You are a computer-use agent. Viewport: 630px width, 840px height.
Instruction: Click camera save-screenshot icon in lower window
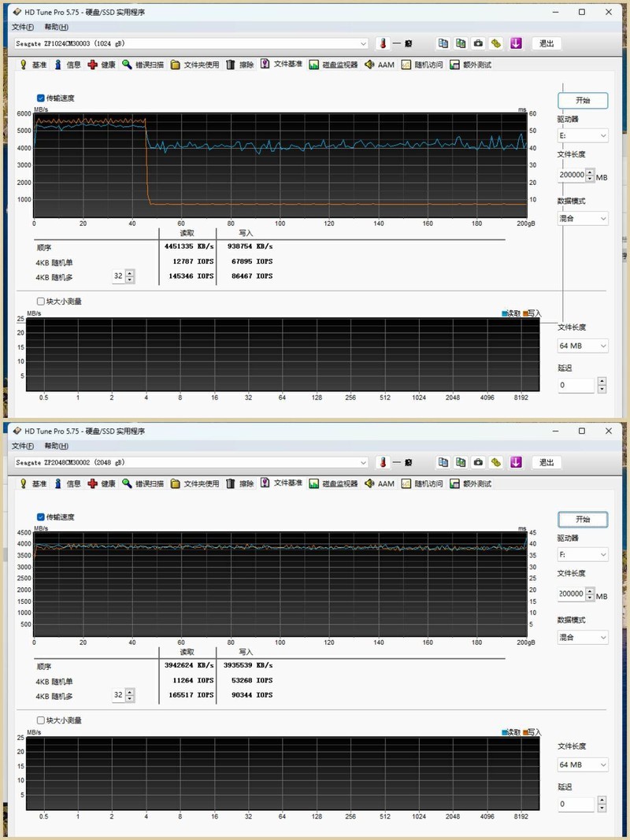(x=478, y=462)
